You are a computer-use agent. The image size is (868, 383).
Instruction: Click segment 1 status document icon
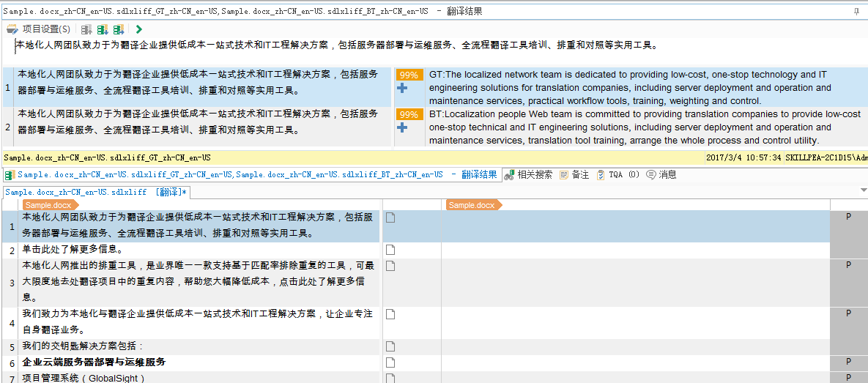[x=390, y=217]
